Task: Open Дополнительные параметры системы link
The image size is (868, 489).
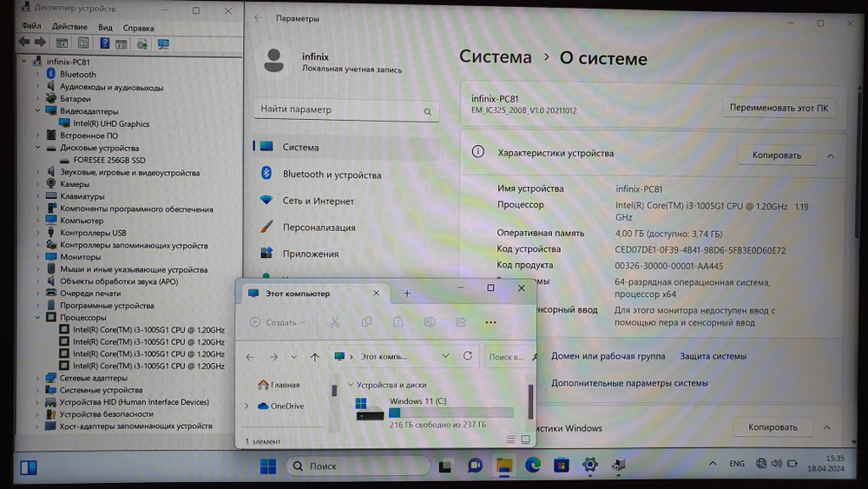Action: click(629, 383)
